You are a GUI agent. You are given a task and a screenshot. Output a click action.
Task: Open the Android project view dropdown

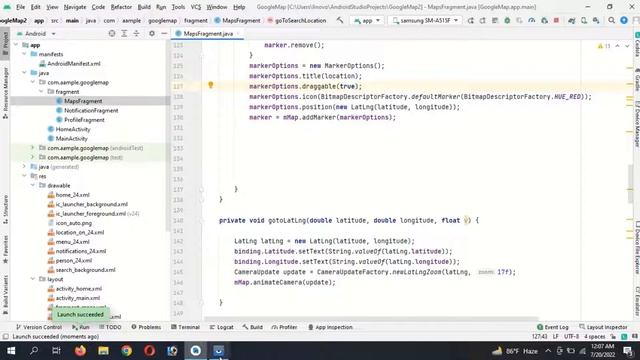[36, 33]
